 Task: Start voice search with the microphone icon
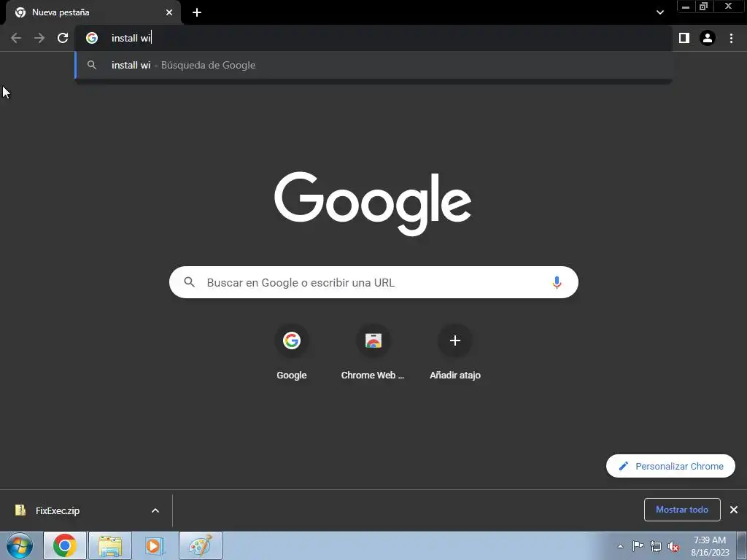tap(557, 282)
